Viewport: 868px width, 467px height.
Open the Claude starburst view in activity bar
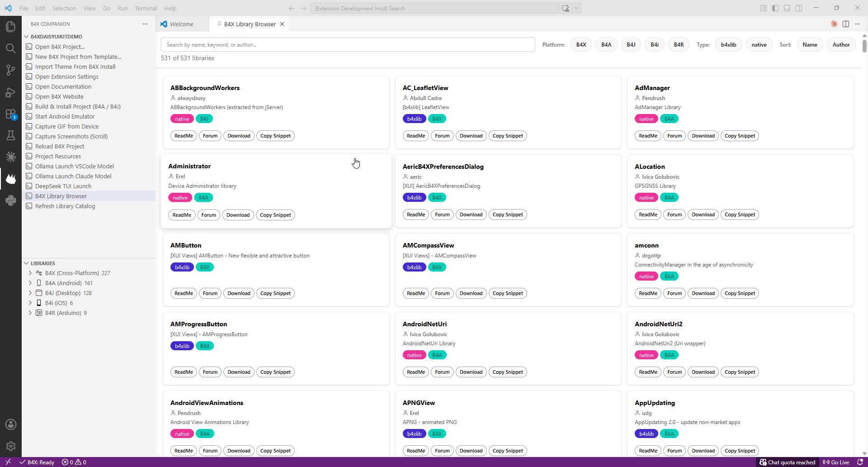tap(11, 157)
